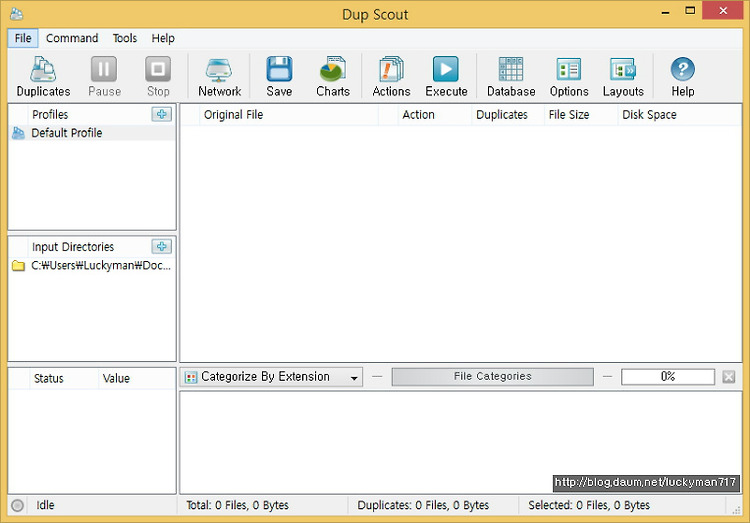Open the Layouts toolbar icon
The height and width of the screenshot is (523, 750).
[x=623, y=69]
